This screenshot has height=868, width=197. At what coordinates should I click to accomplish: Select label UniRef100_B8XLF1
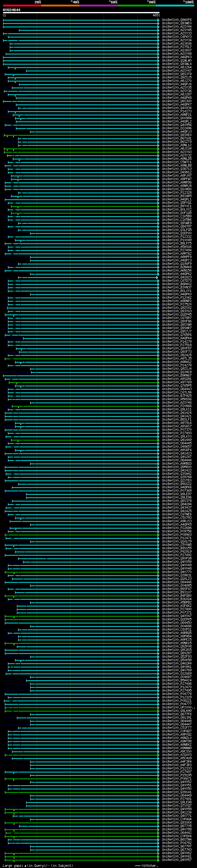pos(177,419)
